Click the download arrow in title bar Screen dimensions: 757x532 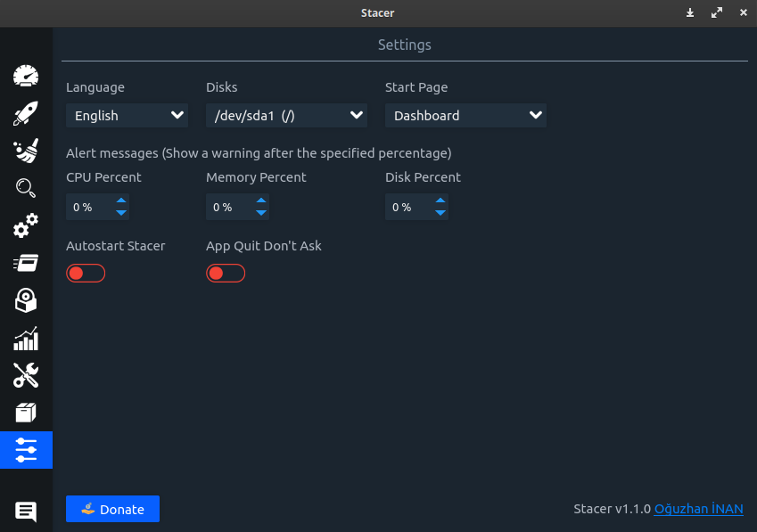tap(690, 13)
